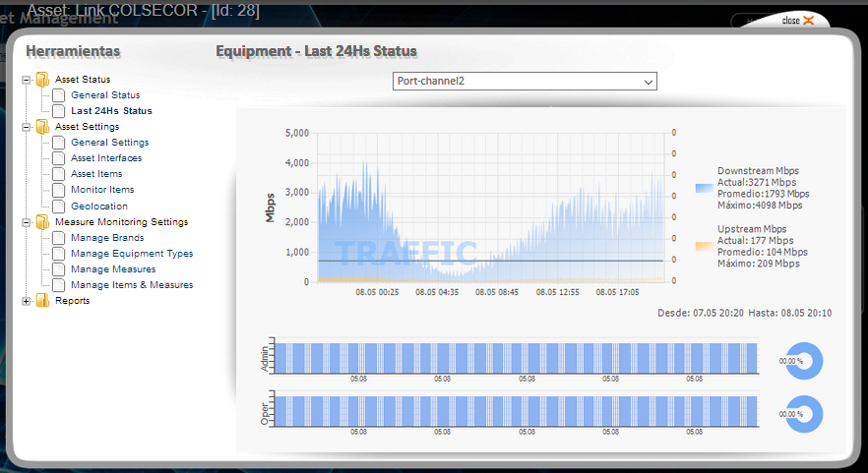Open the Port-channel2 interface dropdown
Viewport: 868px width, 473px height.
click(525, 81)
